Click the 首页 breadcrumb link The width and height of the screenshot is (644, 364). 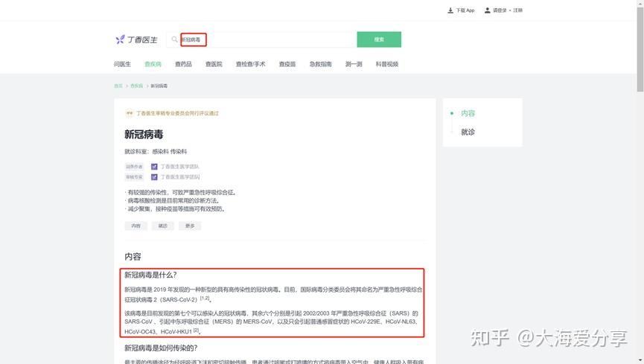tap(118, 86)
